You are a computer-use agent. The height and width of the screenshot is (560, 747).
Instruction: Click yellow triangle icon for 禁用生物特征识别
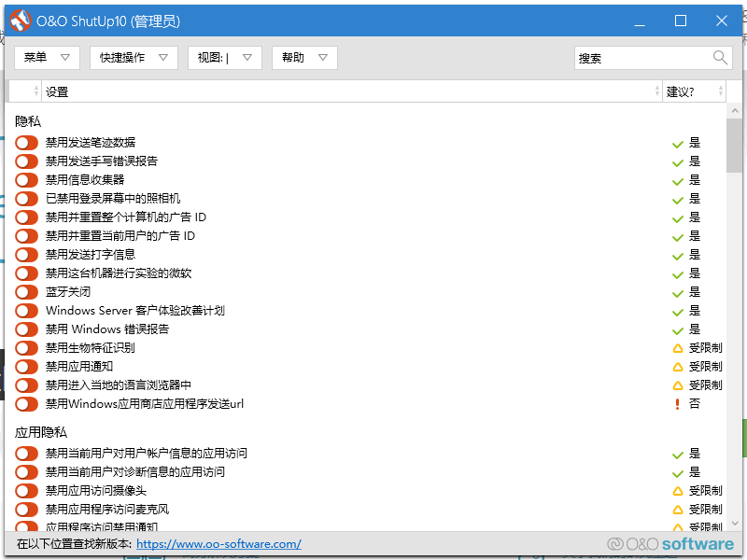click(x=678, y=348)
